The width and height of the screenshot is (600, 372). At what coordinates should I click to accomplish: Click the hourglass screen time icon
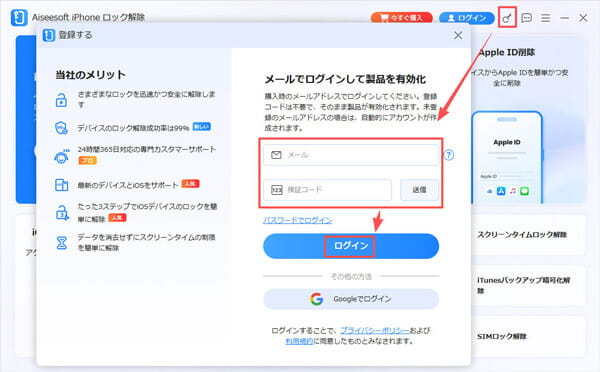(x=62, y=243)
